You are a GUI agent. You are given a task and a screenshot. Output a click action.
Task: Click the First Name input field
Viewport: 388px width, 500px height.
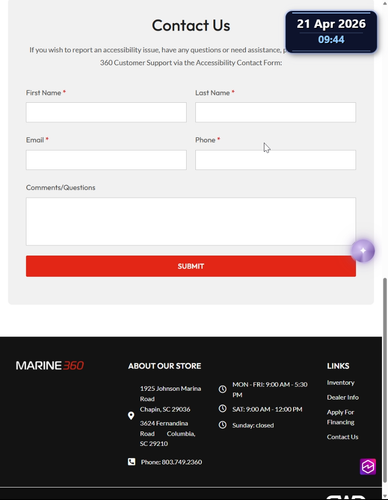[x=106, y=112]
